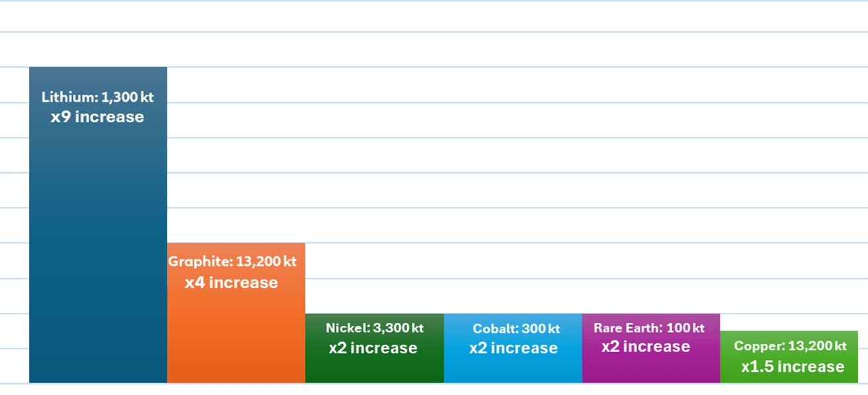Click 'x2 increase' on the Cobalt bar
The width and height of the screenshot is (868, 395).
pos(514,348)
